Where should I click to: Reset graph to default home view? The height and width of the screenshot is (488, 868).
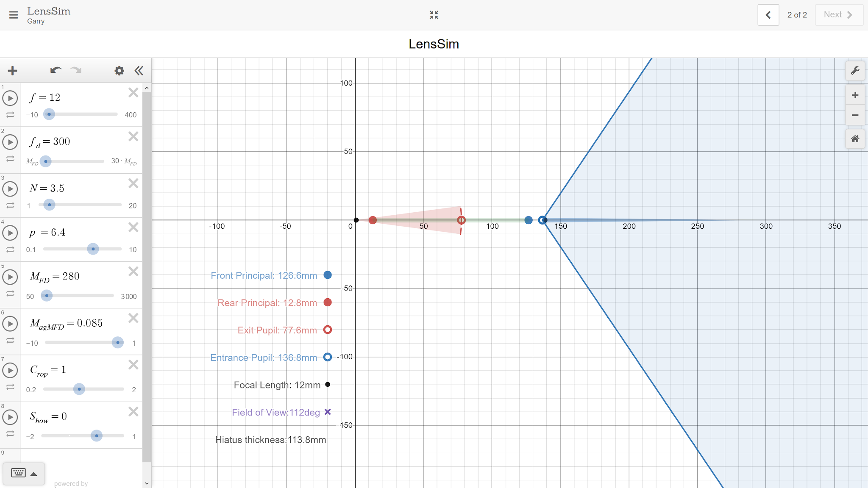coord(855,139)
